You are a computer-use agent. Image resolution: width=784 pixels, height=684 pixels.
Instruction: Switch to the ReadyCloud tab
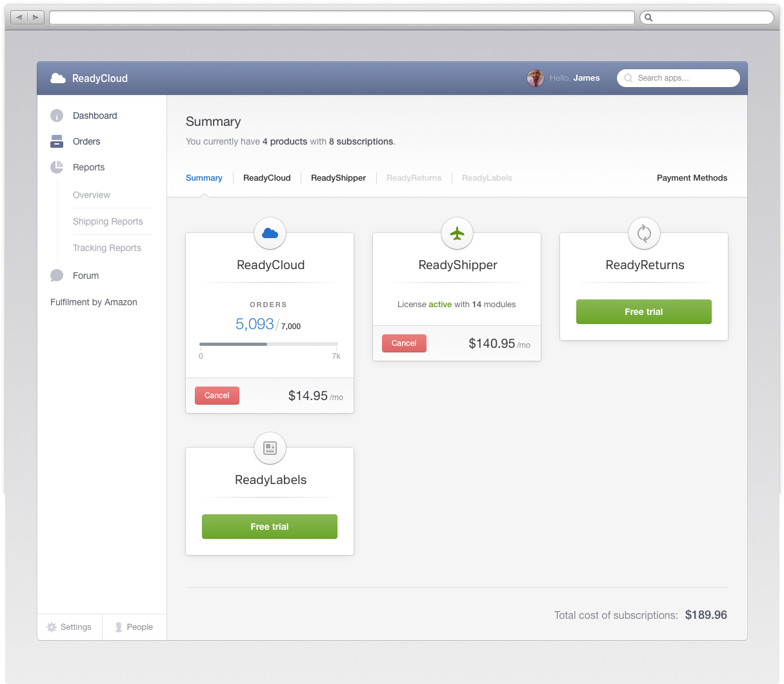pyautogui.click(x=266, y=178)
